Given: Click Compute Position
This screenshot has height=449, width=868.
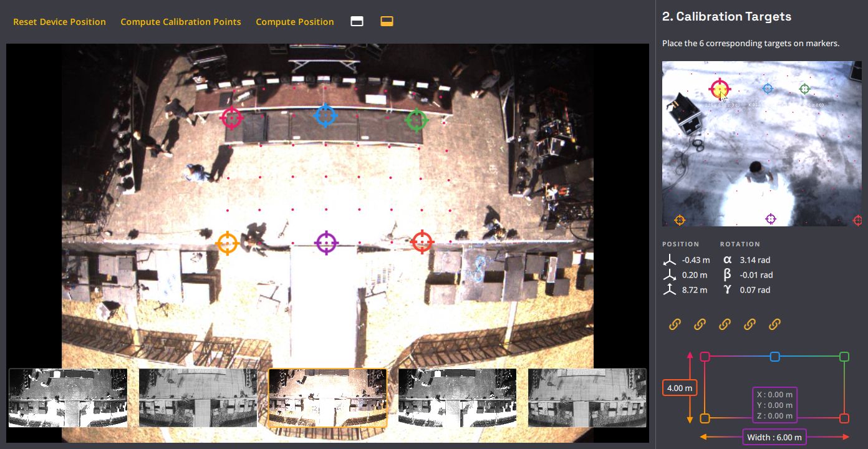Looking at the screenshot, I should pyautogui.click(x=295, y=22).
